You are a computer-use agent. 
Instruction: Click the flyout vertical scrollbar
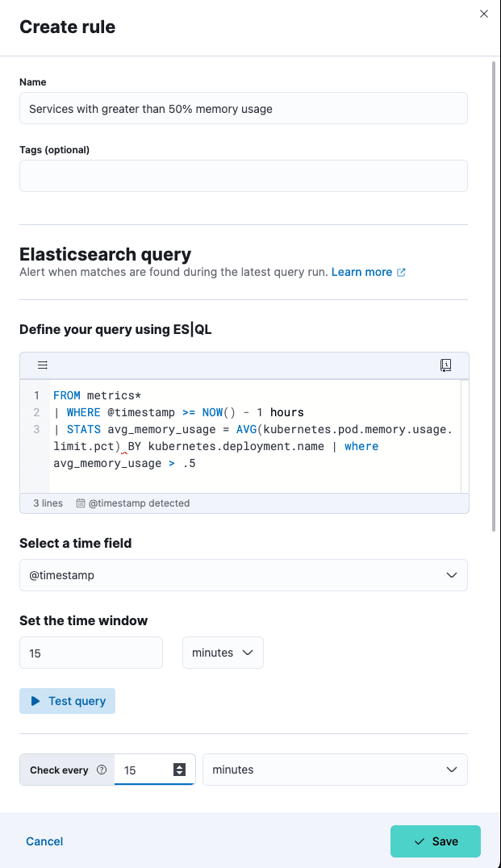[x=494, y=298]
